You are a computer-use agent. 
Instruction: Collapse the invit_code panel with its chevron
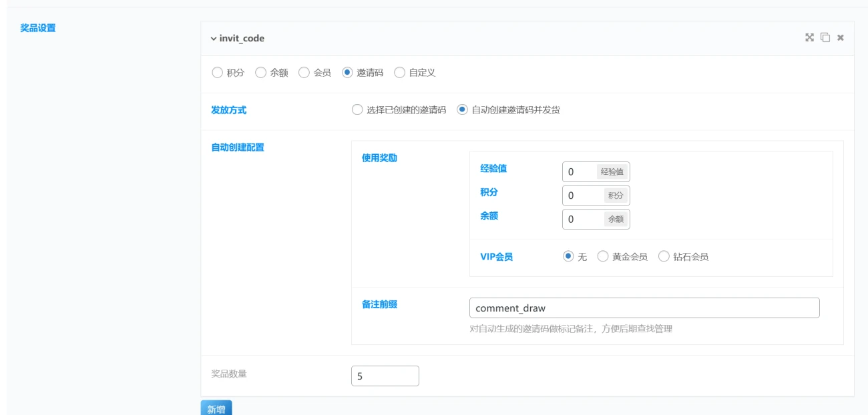(x=214, y=38)
